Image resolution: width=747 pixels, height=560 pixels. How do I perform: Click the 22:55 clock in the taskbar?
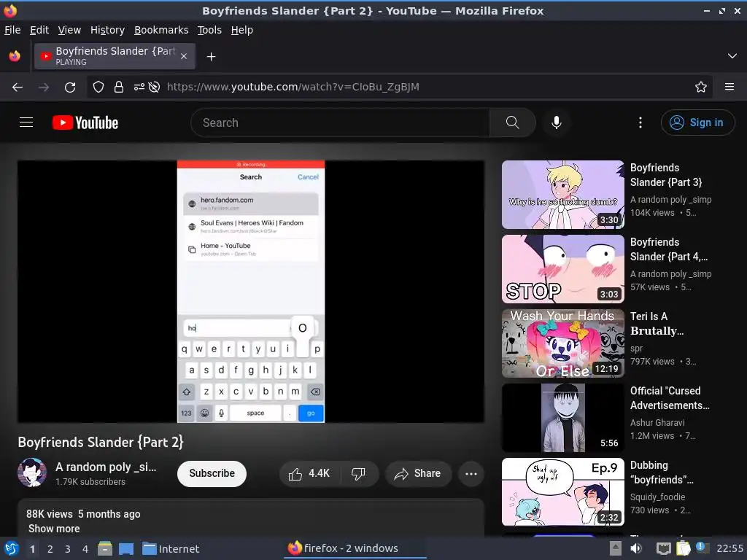(x=729, y=548)
